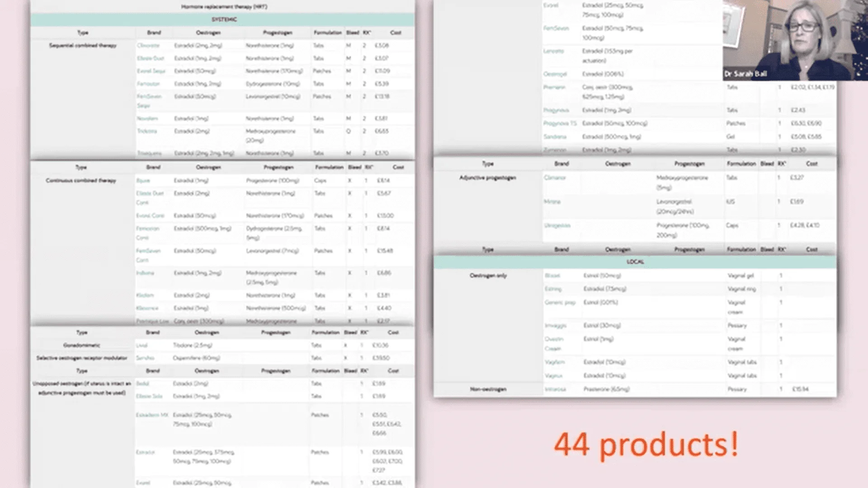Open the Femoston Conti brand link
868x488 pixels.
[148, 233]
